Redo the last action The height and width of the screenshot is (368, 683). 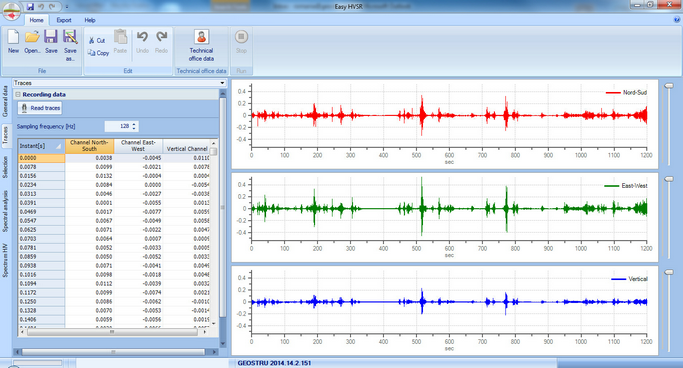click(x=161, y=41)
